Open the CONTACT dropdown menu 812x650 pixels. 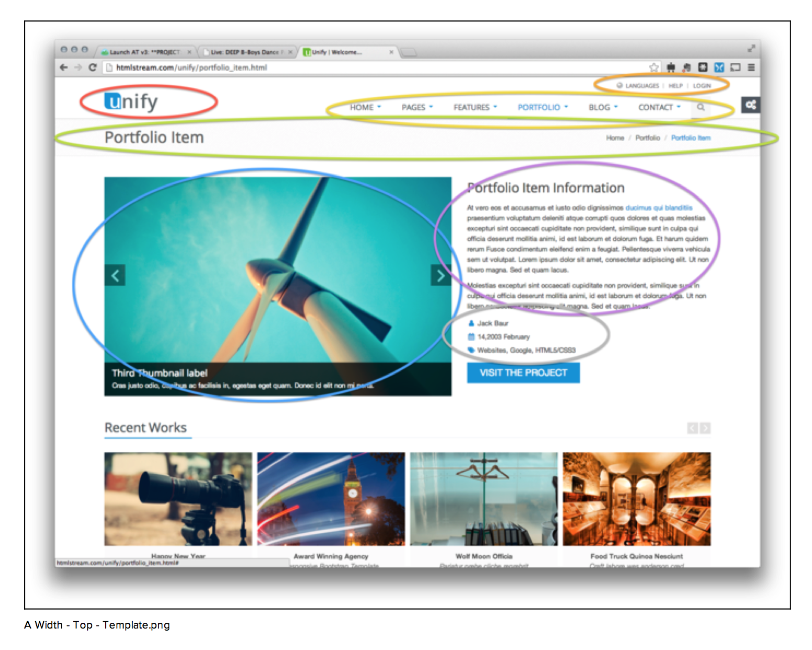[x=659, y=107]
